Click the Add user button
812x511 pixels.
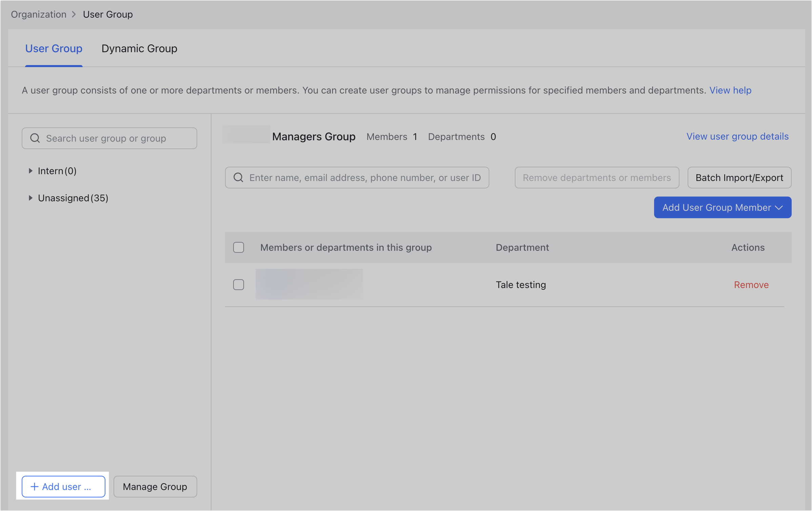point(63,486)
